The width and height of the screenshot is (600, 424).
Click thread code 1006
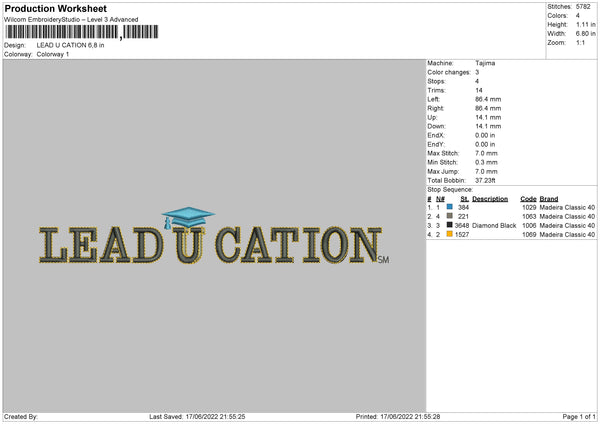coord(529,226)
